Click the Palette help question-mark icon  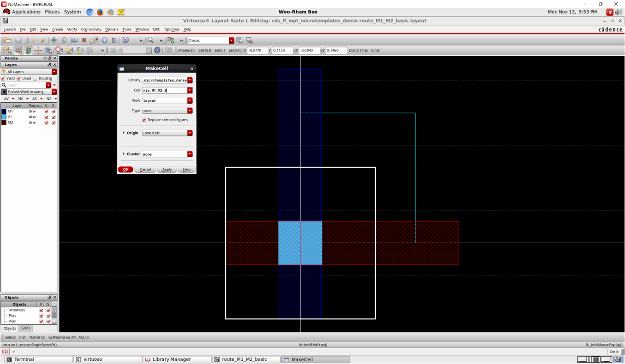click(x=45, y=59)
